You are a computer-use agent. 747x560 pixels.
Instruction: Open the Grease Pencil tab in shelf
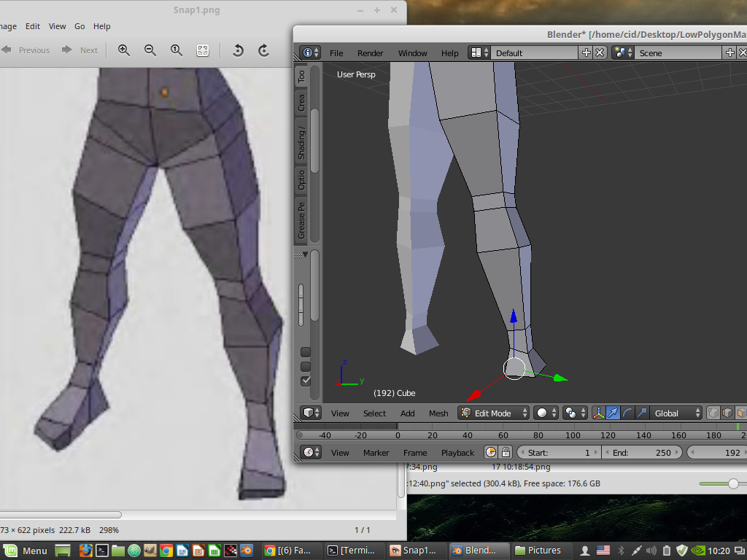301,220
